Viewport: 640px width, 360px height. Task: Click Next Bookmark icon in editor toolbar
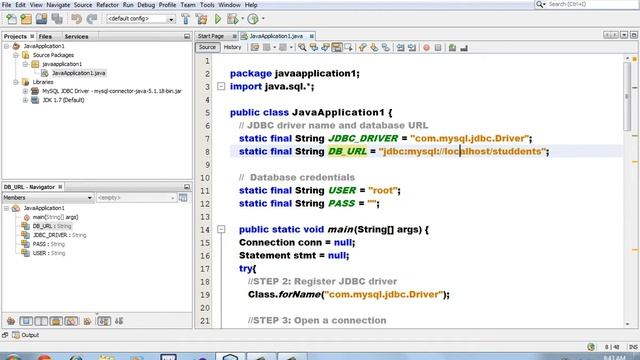[374, 48]
